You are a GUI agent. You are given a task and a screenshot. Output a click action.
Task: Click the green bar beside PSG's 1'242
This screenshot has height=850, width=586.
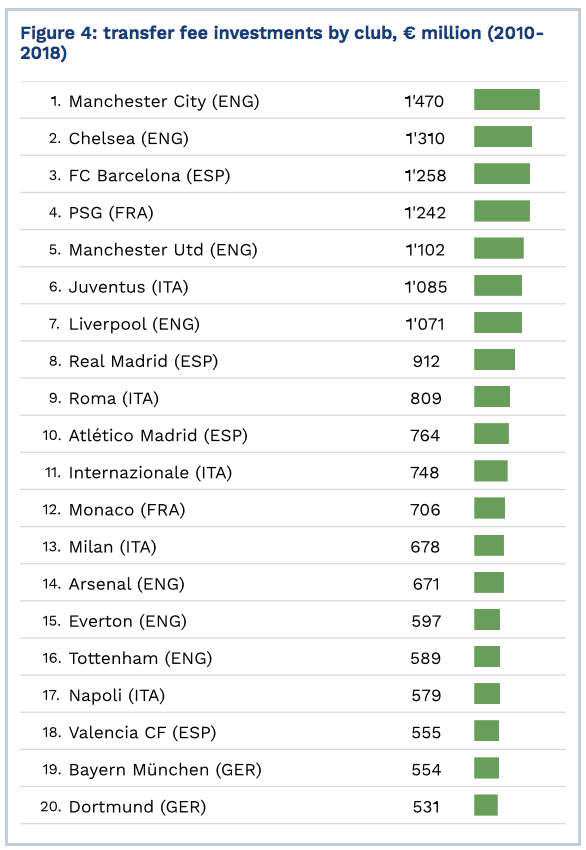pyautogui.click(x=502, y=211)
